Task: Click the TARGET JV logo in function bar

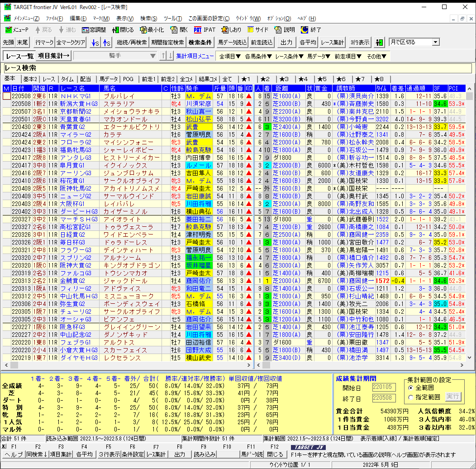Action: [308, 447]
